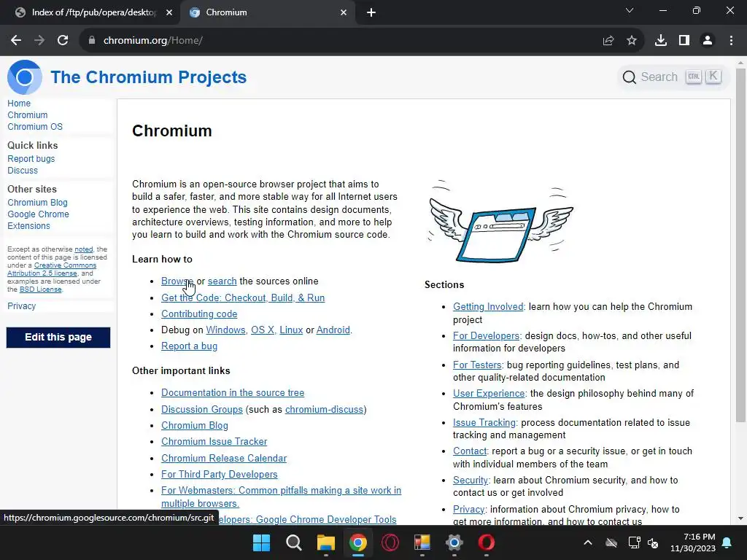Click the address bar URL
Screen dimensions: 747x560
(x=153, y=41)
